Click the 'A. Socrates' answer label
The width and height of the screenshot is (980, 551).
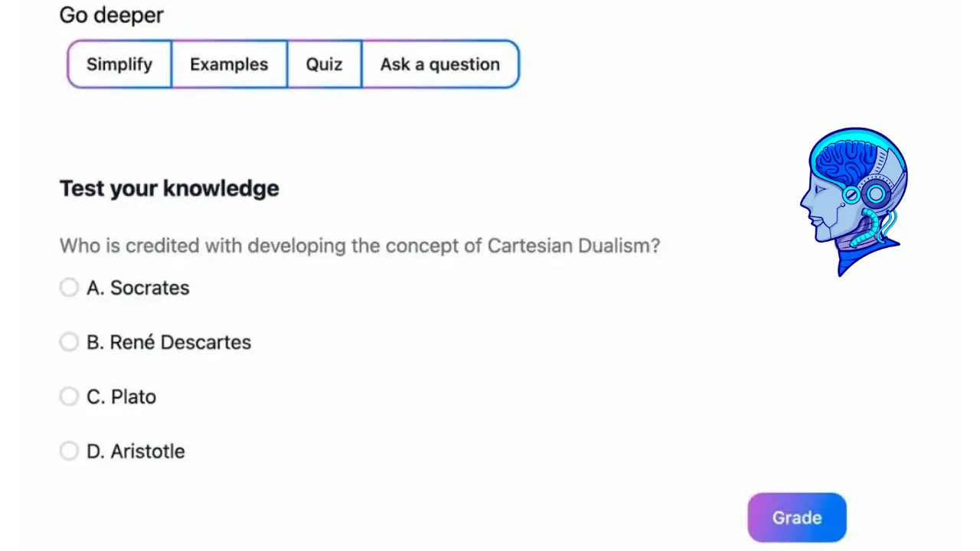point(138,288)
